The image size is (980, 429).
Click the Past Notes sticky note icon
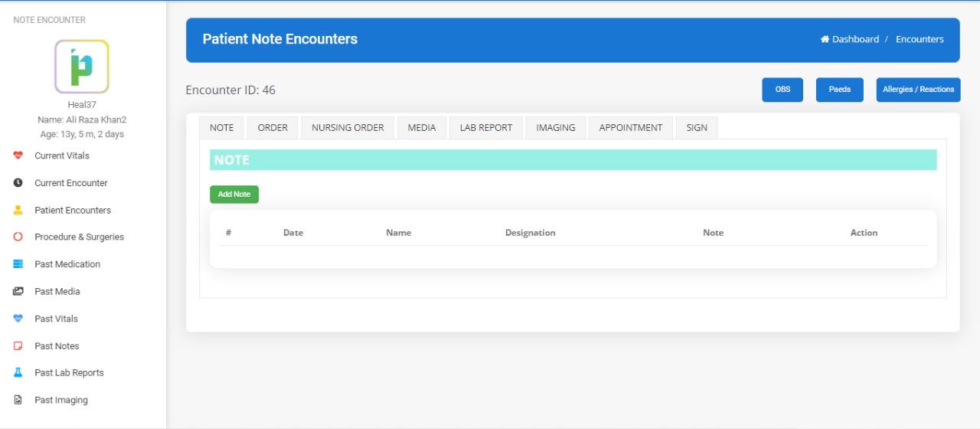click(x=18, y=346)
